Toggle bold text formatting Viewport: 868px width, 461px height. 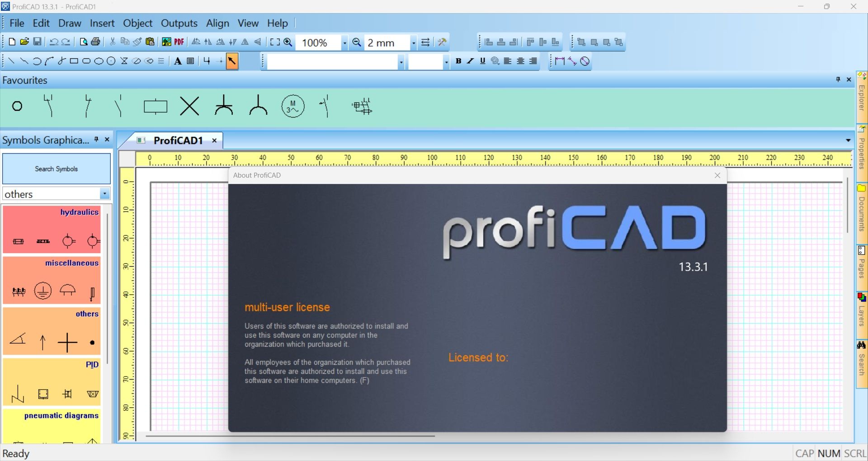[x=458, y=61]
